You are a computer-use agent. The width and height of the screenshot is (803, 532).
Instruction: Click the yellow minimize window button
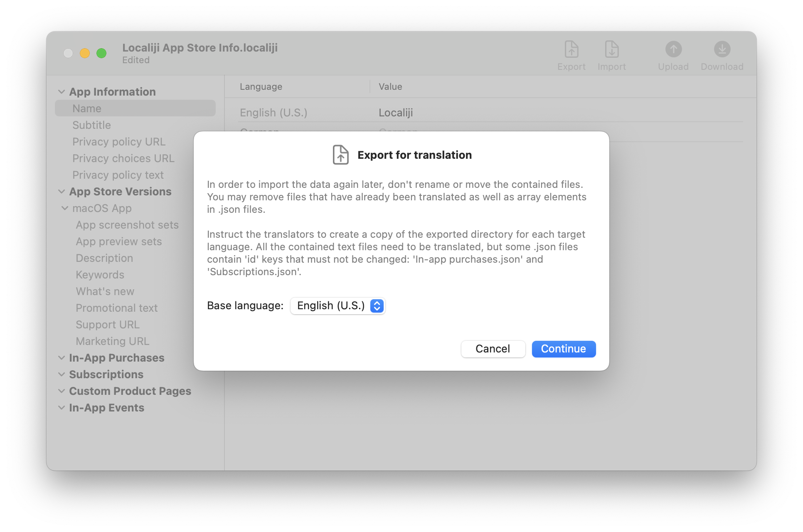[x=85, y=53]
